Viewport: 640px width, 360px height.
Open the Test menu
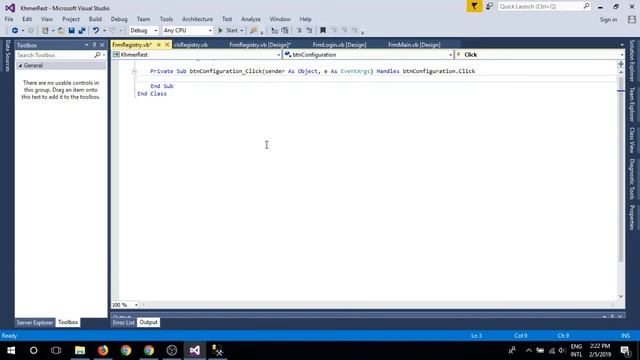pos(227,19)
